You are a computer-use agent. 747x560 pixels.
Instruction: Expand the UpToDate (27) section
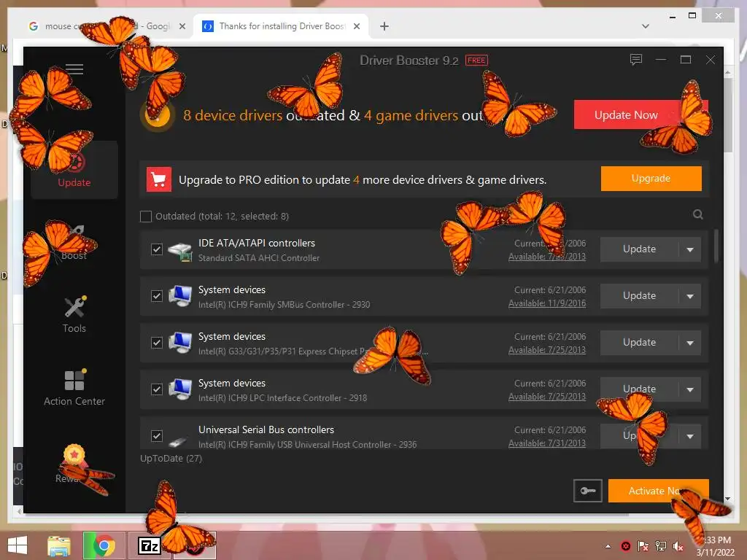[x=171, y=458]
